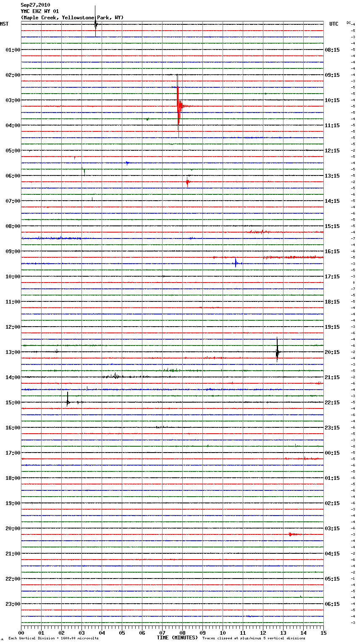Select the 10:00 MST row label
This screenshot has height=644, width=357.
point(13,277)
